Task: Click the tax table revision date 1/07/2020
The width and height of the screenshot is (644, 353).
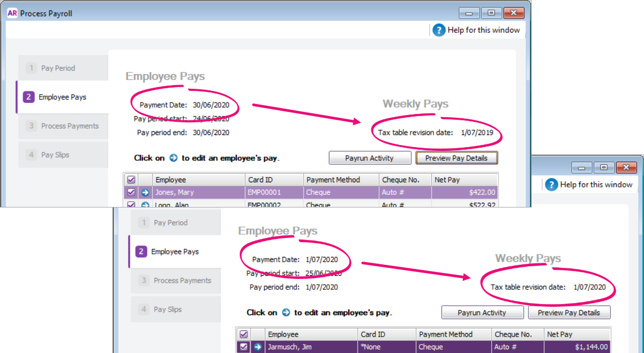Action: tap(589, 287)
